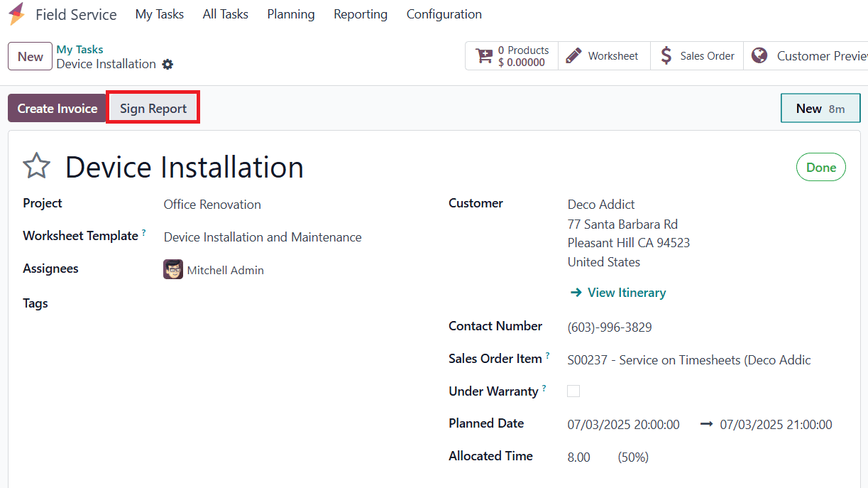868x488 pixels.
Task: Click the New record button
Action: (31, 57)
